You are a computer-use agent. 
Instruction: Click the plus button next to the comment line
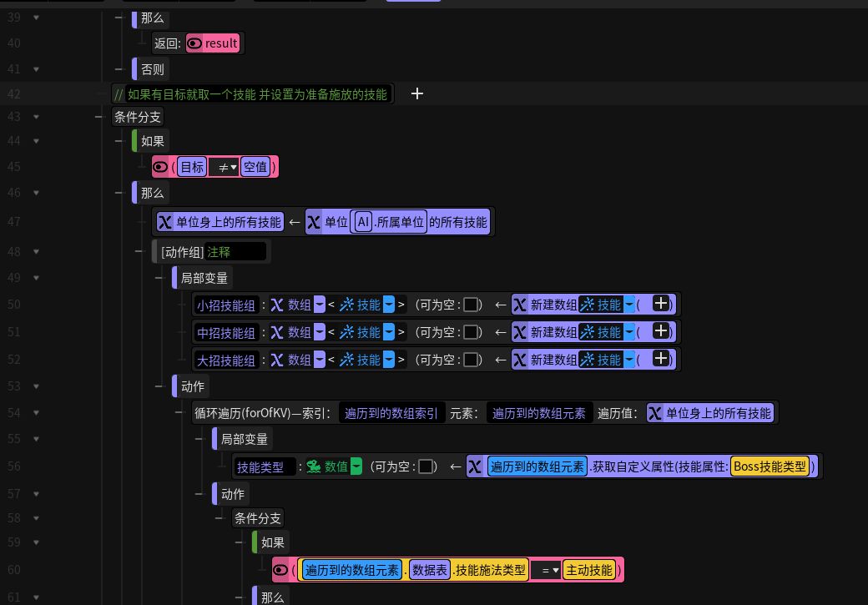point(417,93)
